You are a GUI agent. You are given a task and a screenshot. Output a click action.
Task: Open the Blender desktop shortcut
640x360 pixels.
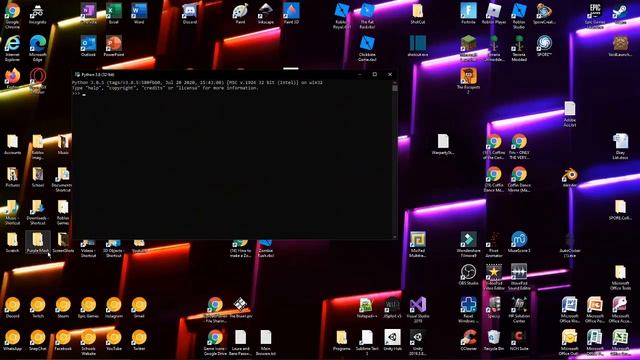[569, 177]
